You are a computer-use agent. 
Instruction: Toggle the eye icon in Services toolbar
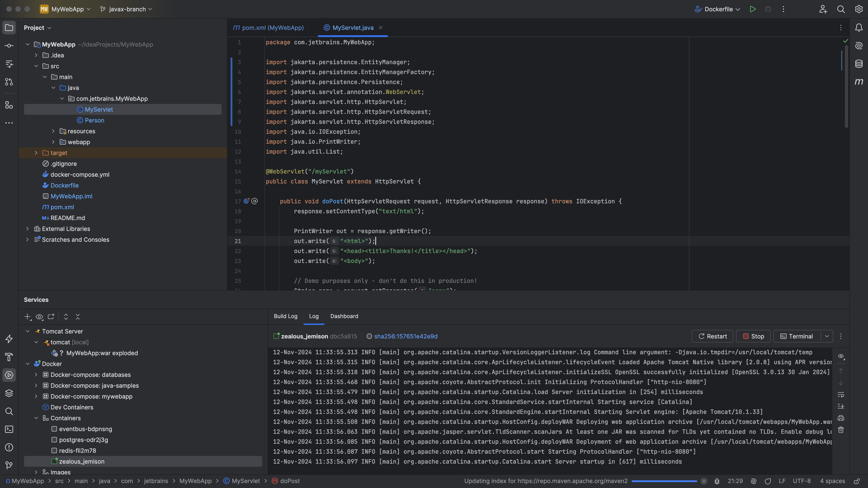point(39,317)
